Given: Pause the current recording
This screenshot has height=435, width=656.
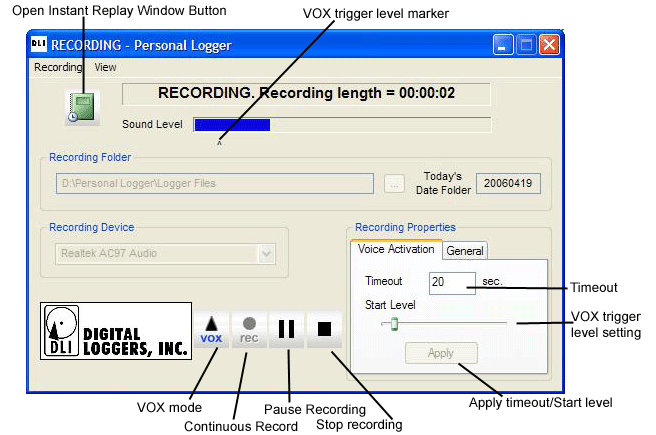Looking at the screenshot, I should tap(287, 330).
